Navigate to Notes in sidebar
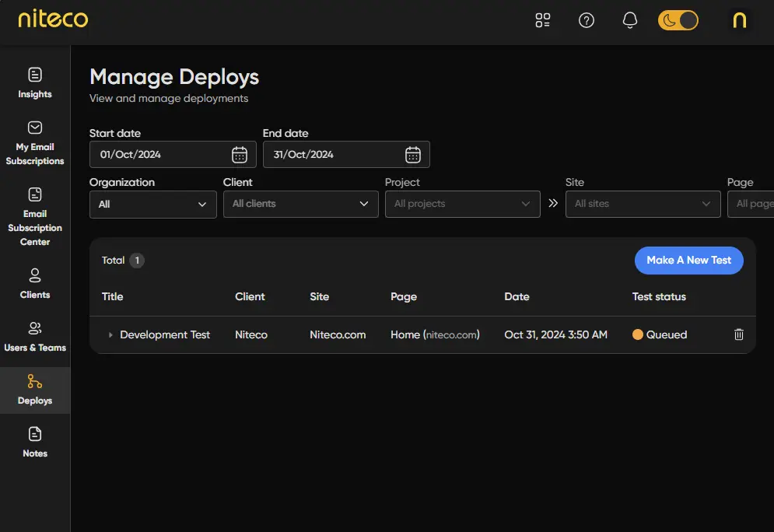 click(35, 443)
